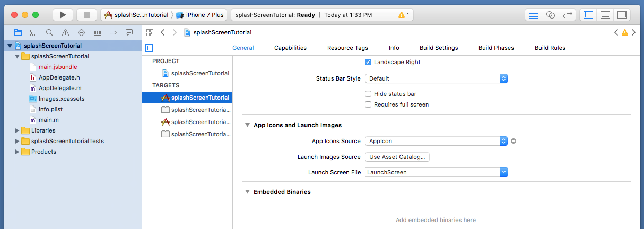644x229 pixels.
Task: Open the Launch Screen File dropdown
Action: (x=436, y=172)
